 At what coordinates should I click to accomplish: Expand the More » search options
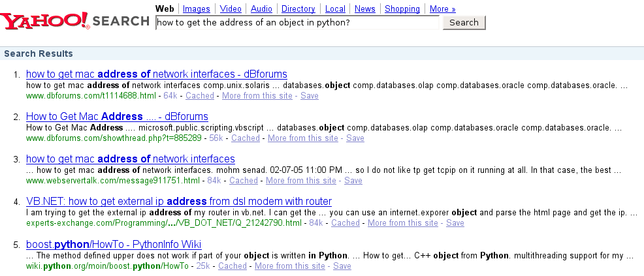442,9
